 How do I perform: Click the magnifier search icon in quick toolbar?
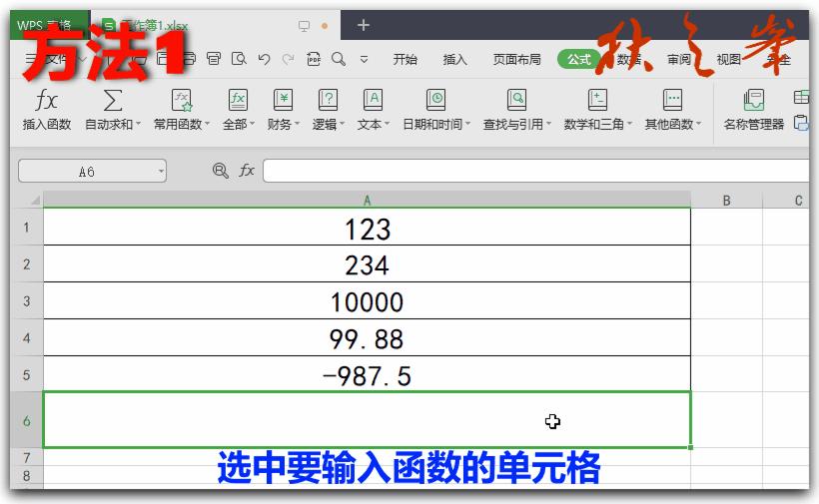pos(339,59)
